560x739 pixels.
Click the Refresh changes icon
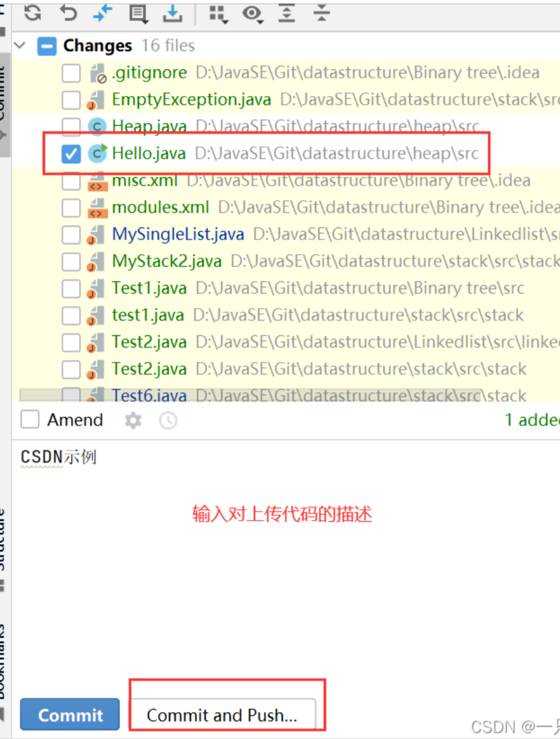33,13
